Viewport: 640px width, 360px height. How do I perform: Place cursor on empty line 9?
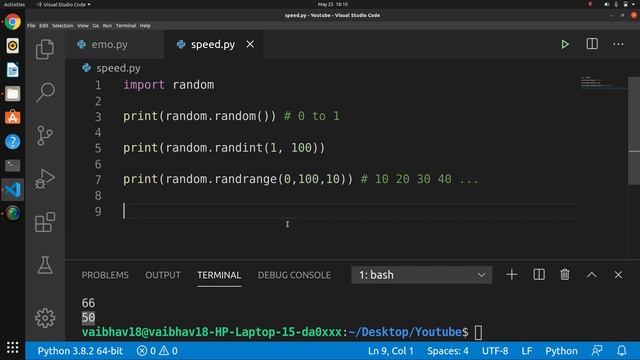pyautogui.click(x=351, y=211)
